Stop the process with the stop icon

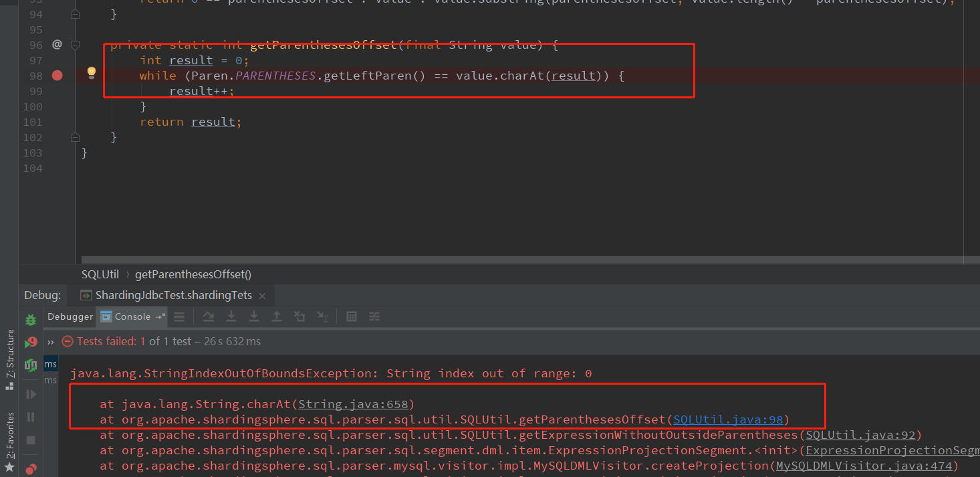[30, 440]
